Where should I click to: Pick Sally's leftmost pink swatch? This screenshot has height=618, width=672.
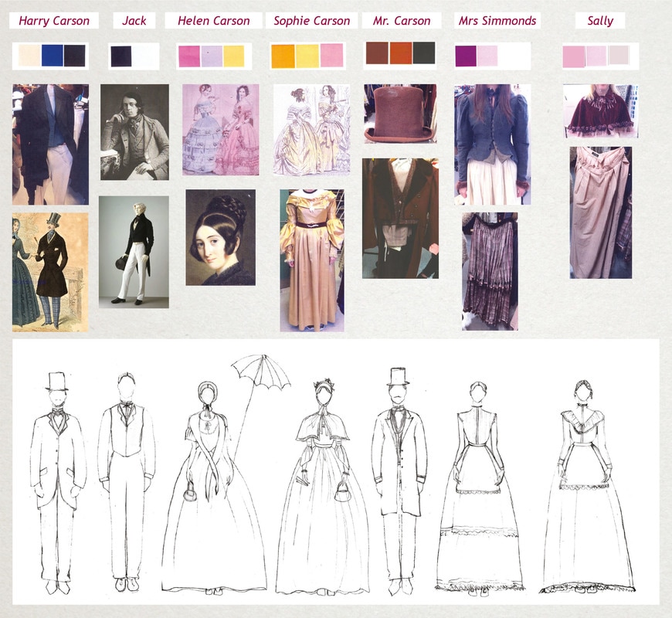tap(574, 56)
